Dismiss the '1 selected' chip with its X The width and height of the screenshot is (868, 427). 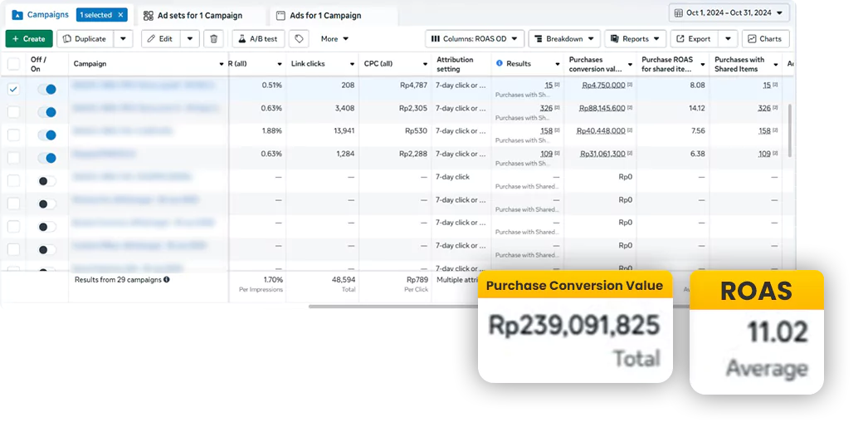pyautogui.click(x=120, y=15)
